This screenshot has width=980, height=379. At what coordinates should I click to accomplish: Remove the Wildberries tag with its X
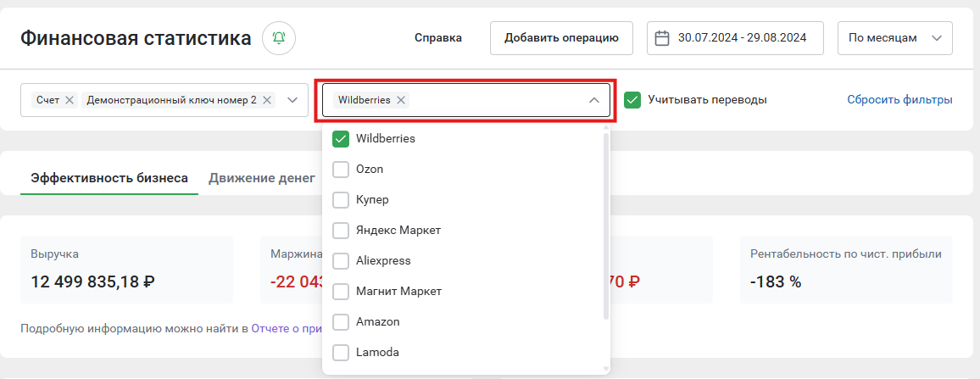point(401,100)
